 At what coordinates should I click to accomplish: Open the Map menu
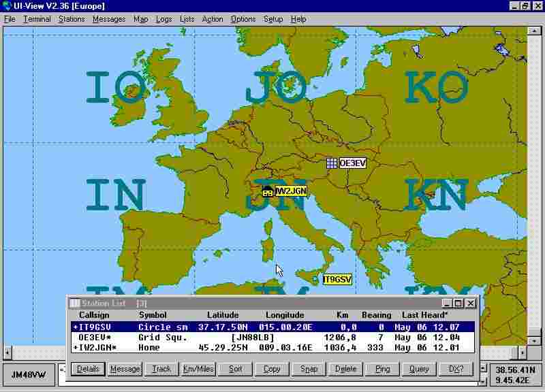[141, 19]
